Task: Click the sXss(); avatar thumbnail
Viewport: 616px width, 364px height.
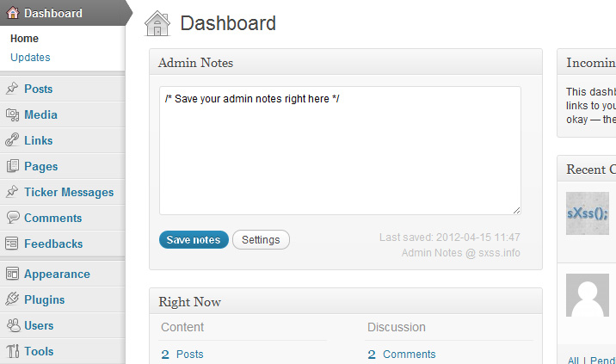Action: [588, 213]
